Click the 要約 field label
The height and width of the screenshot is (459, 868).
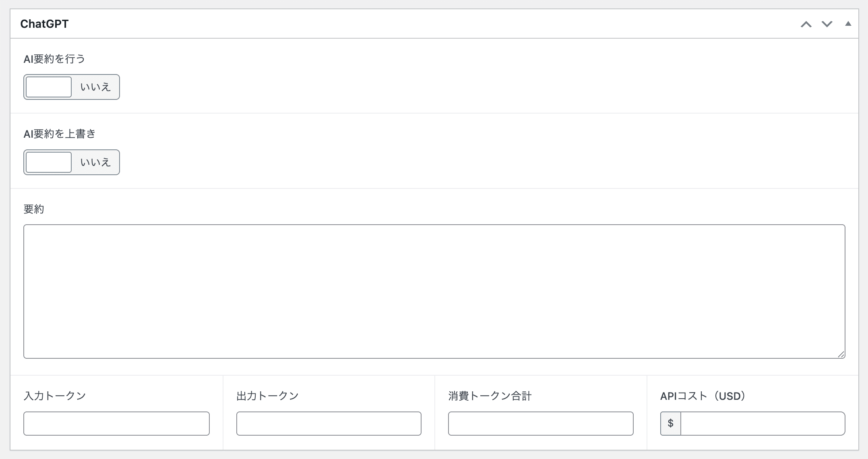click(x=34, y=209)
